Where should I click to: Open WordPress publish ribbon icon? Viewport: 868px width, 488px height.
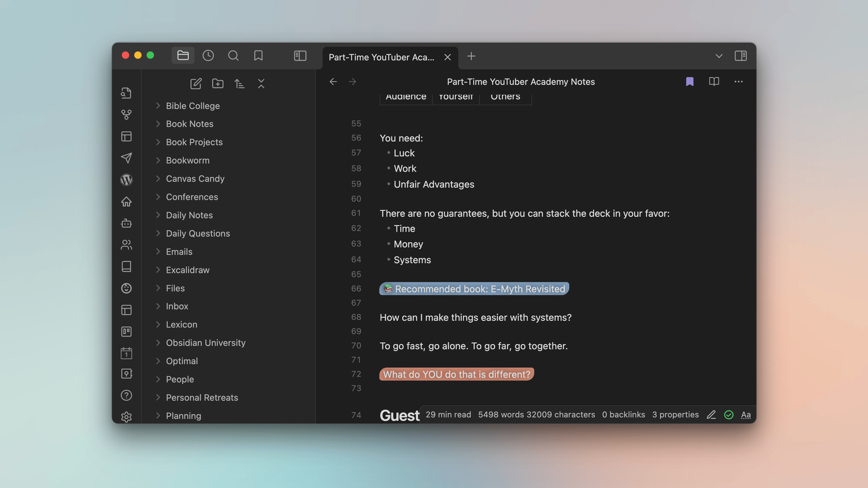[x=126, y=180]
